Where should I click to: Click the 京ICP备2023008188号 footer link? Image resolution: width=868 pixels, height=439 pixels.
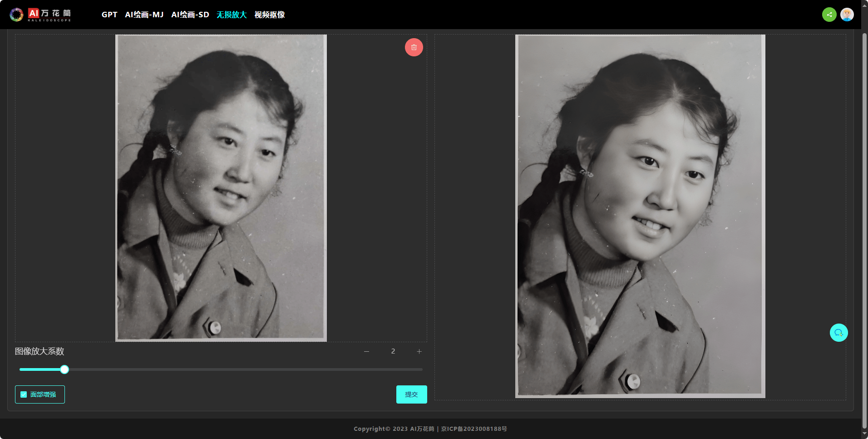coord(474,429)
